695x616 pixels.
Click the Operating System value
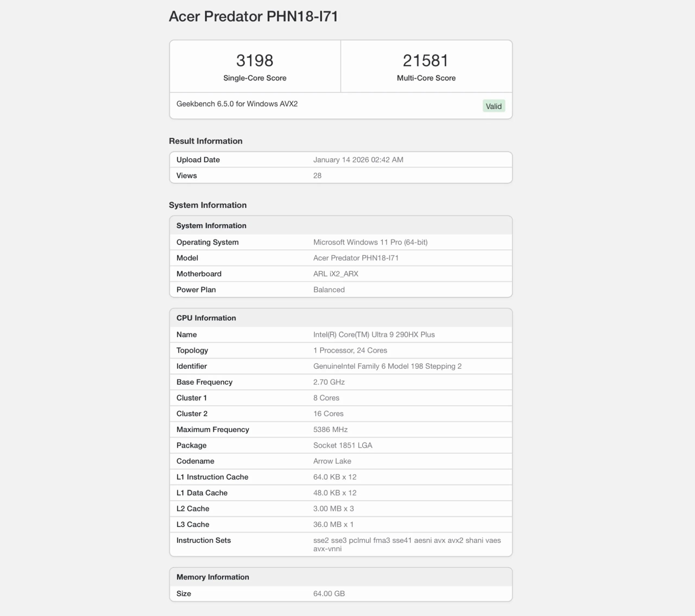coord(370,242)
